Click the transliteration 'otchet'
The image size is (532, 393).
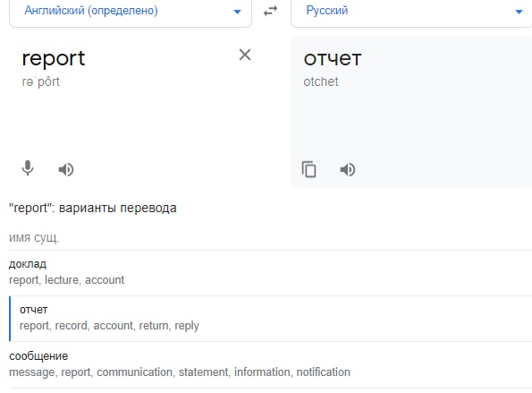(321, 81)
